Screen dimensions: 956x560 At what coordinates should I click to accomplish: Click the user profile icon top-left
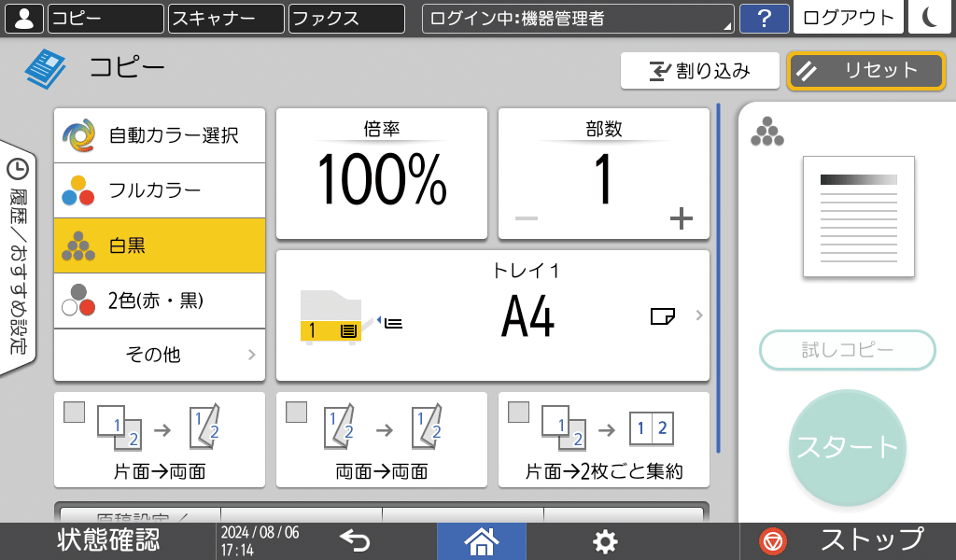pos(23,18)
